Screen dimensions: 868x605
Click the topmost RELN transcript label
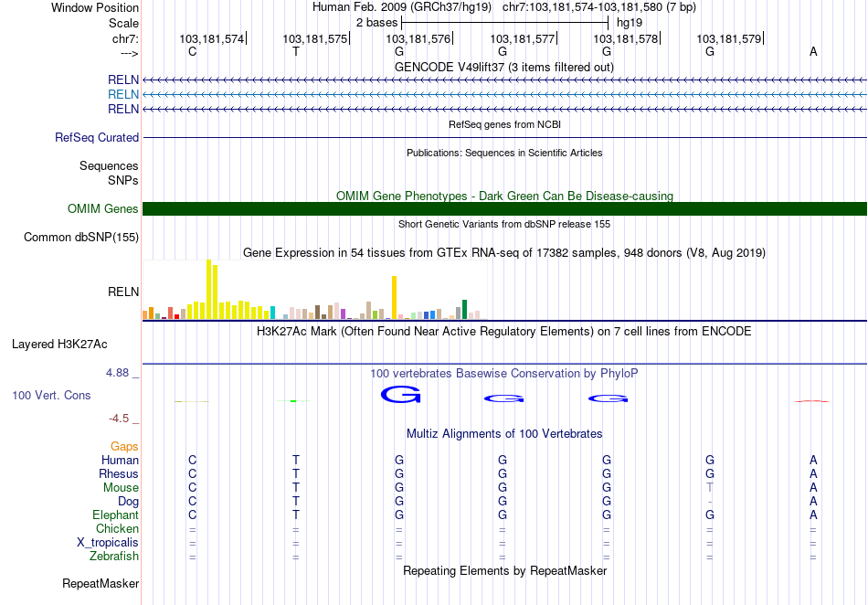(123, 80)
